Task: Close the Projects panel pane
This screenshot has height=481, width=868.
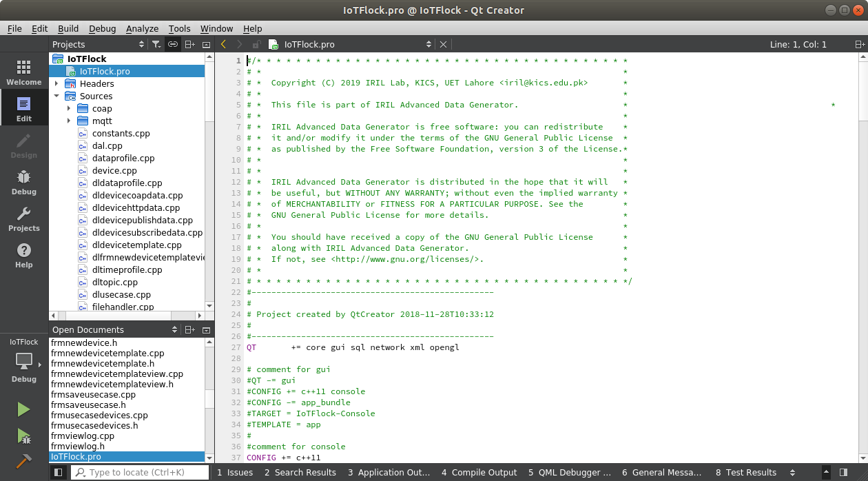Action: (x=206, y=44)
